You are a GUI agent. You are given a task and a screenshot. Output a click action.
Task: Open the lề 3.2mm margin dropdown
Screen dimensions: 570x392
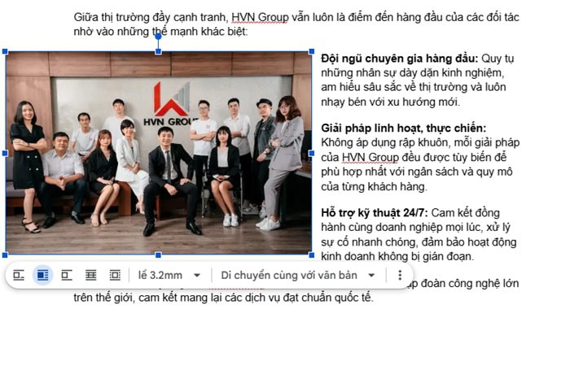point(169,276)
